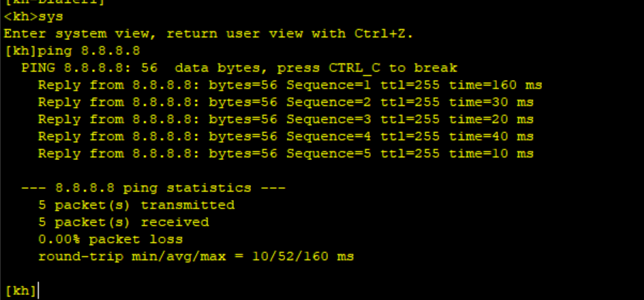Click the "time=40 ms" value
Viewport: 644px width, 300px height.
(x=491, y=136)
